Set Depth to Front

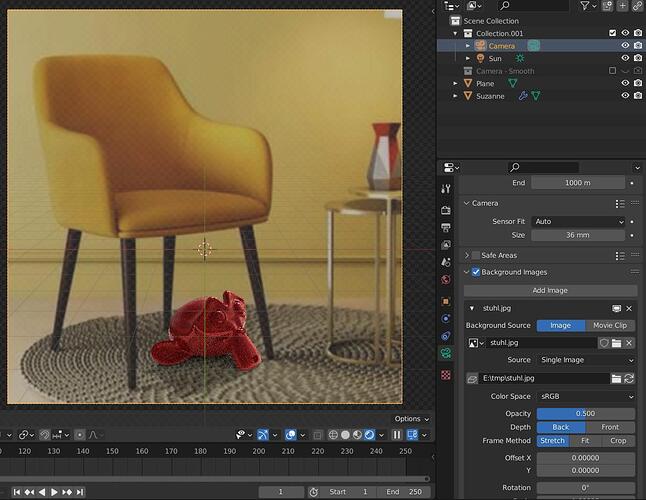(x=610, y=427)
